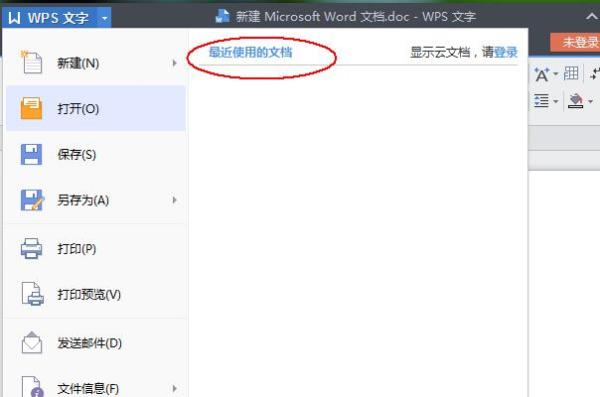Viewport: 600px width, 397px height.
Task: Click the orange 打开(O) folder icon
Action: (x=31, y=108)
